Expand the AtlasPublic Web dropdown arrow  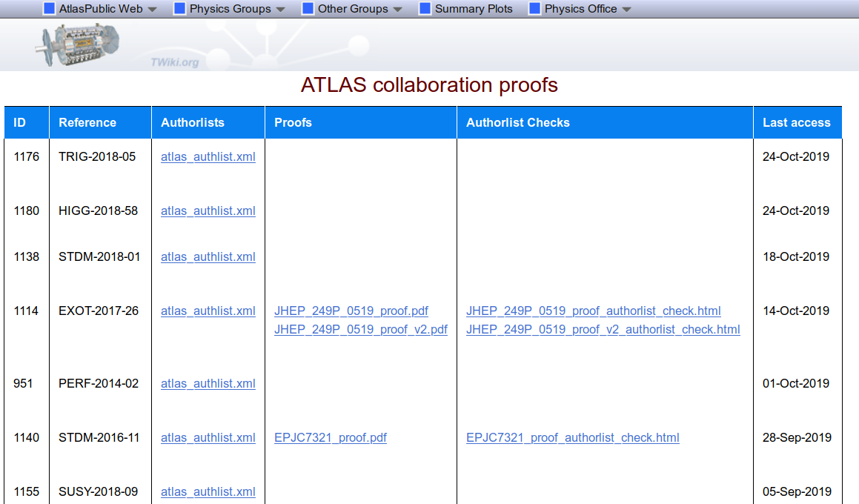click(152, 10)
